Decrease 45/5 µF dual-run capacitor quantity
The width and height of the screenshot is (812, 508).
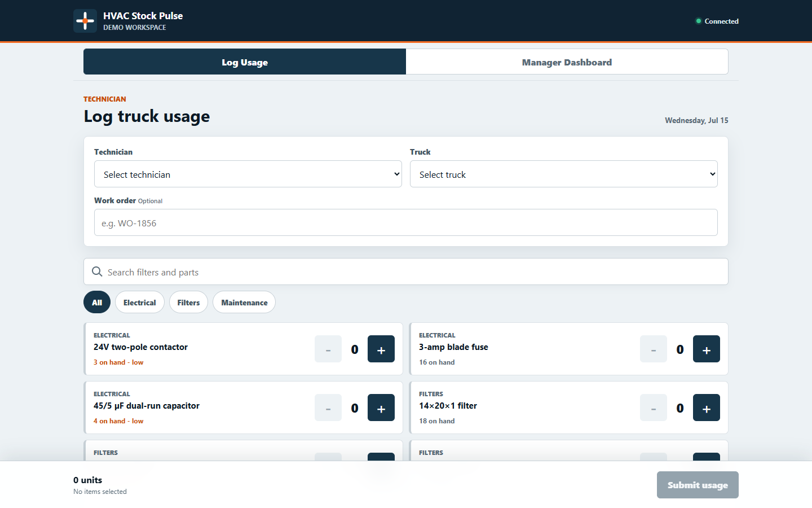(x=328, y=408)
